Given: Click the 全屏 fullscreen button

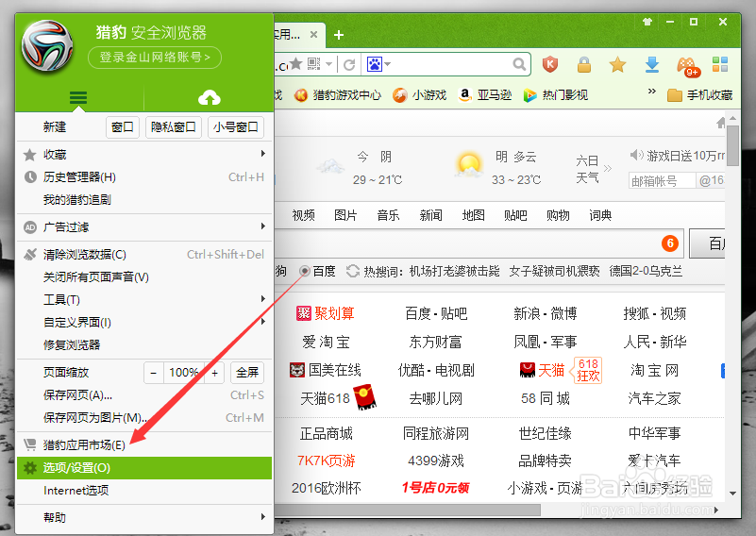Looking at the screenshot, I should tap(247, 373).
